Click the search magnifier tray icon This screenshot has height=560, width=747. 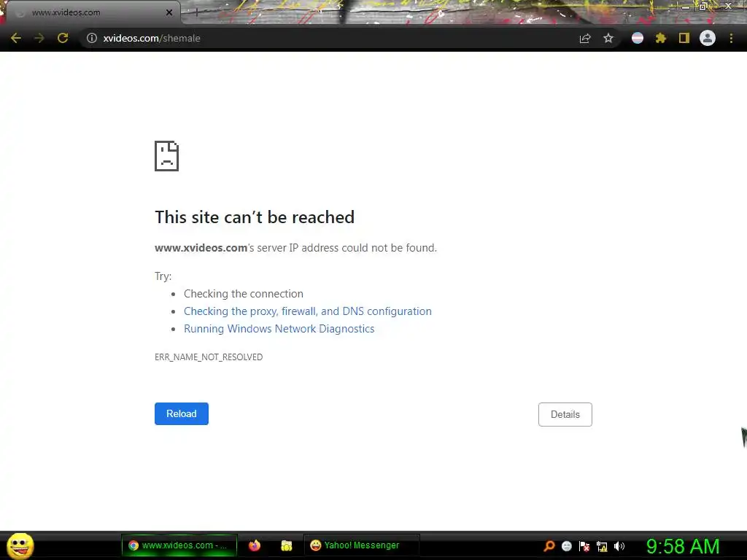(549, 546)
